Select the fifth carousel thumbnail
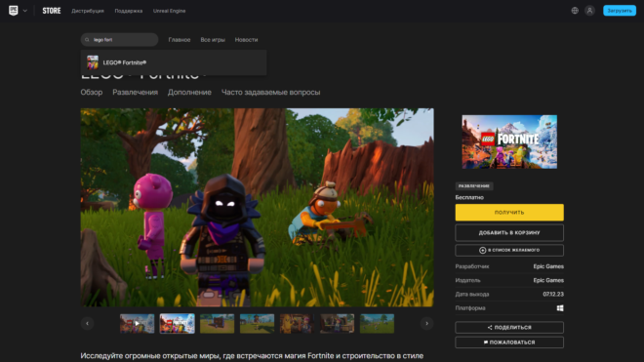Viewport: 644px width, 362px height. (x=297, y=323)
